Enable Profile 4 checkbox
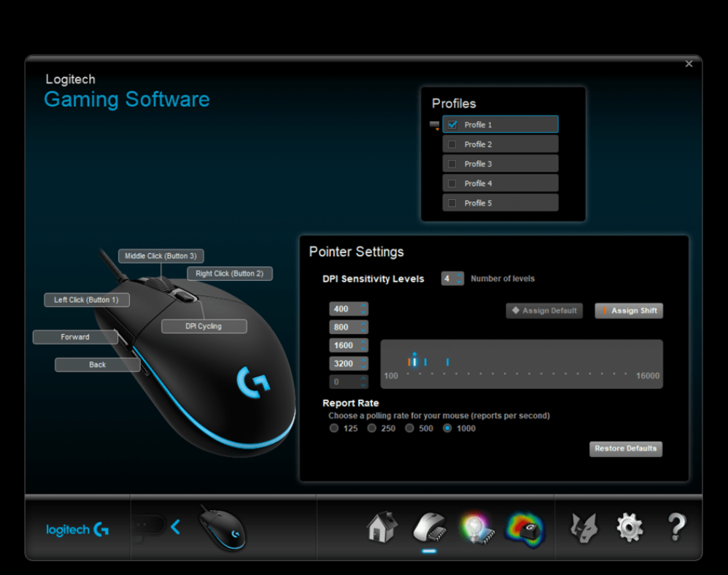728x575 pixels. point(452,183)
